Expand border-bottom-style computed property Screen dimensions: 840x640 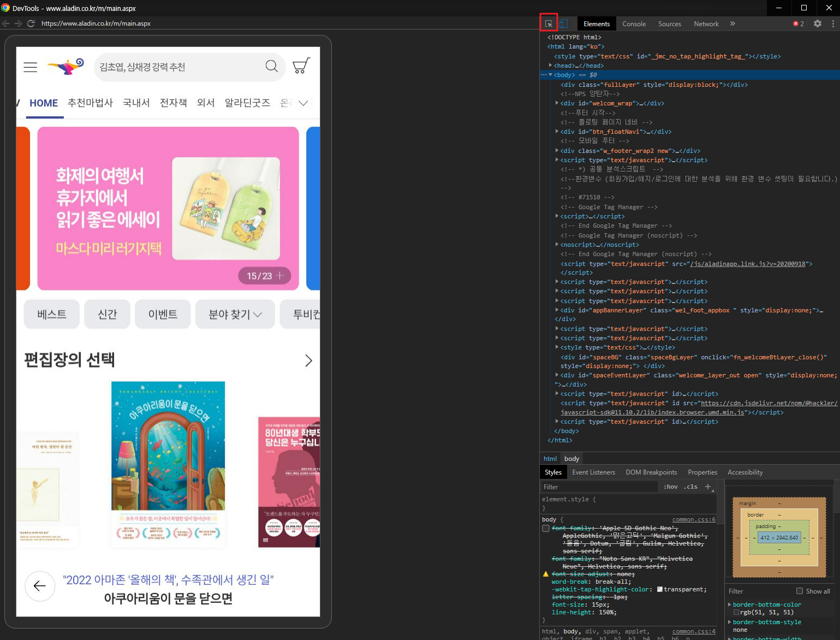pyautogui.click(x=730, y=622)
